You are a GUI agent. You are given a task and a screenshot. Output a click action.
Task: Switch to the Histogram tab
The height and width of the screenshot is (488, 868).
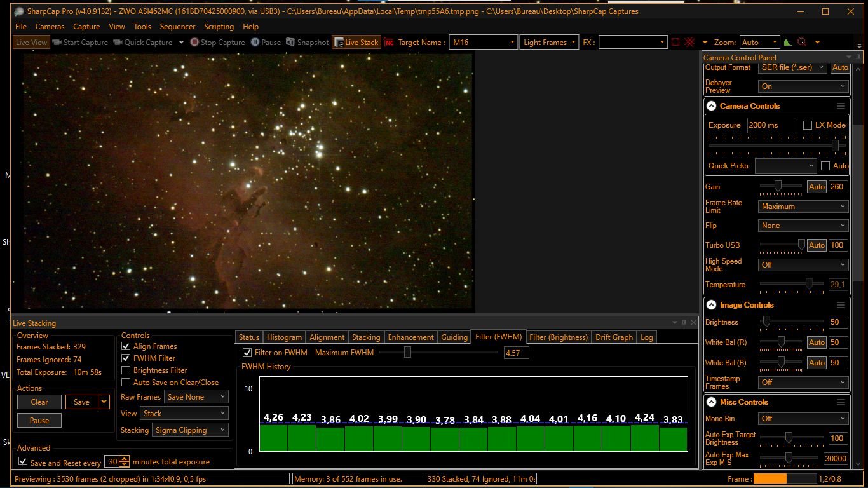click(284, 337)
